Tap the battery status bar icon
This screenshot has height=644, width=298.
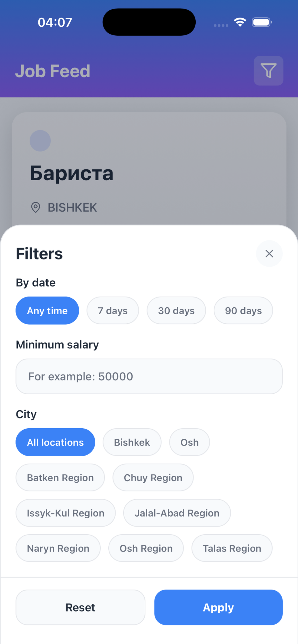(262, 22)
